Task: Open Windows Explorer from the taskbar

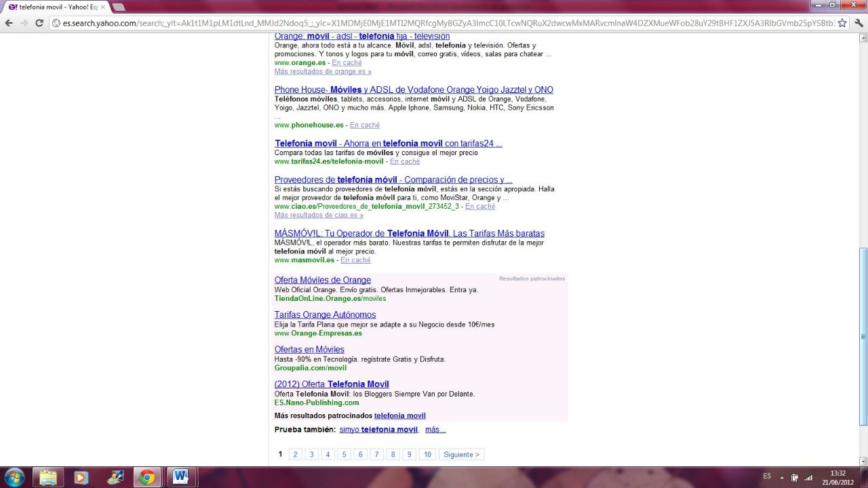Action: 48,477
